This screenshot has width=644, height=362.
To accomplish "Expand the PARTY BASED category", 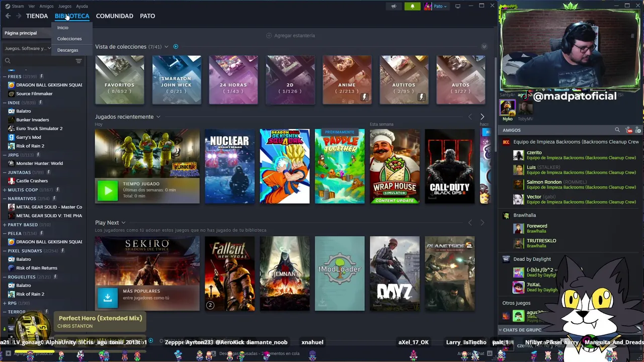I will 5,225.
